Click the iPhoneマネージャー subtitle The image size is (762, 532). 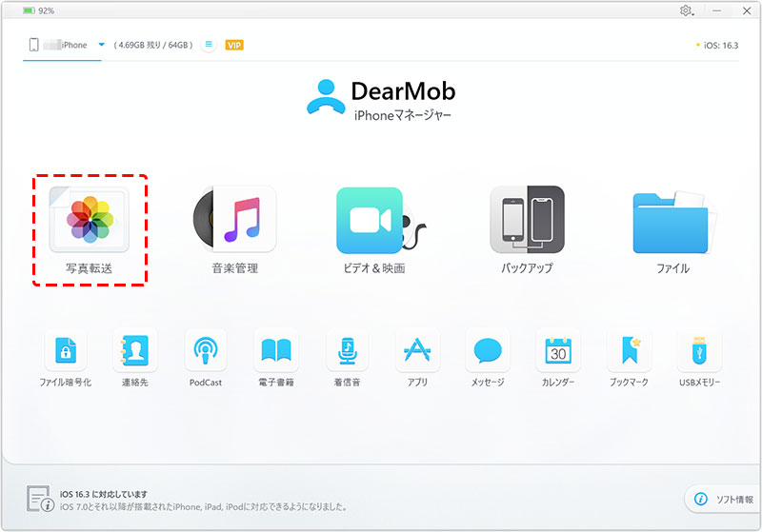(x=402, y=115)
